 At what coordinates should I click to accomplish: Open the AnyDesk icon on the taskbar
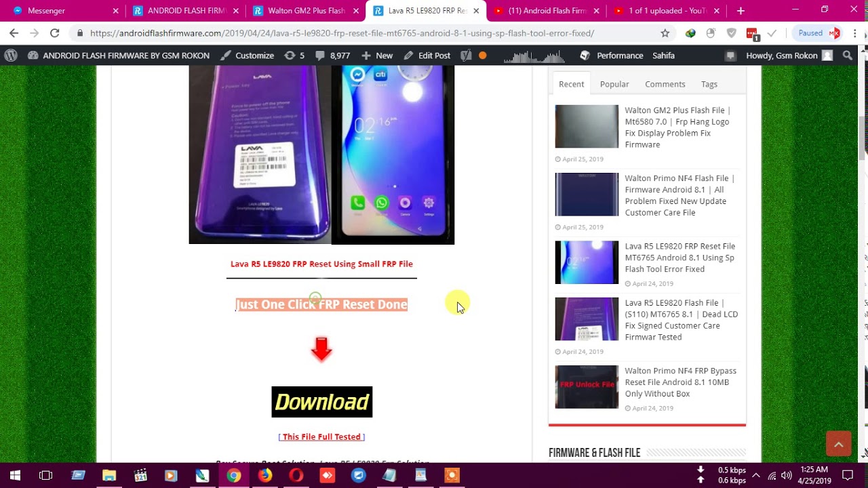[x=328, y=476]
